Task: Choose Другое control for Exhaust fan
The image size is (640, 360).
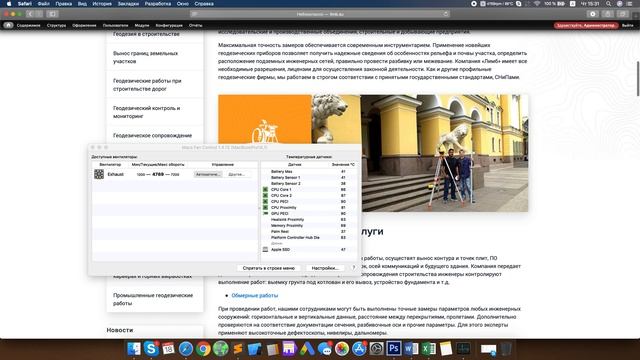Action: point(237,174)
